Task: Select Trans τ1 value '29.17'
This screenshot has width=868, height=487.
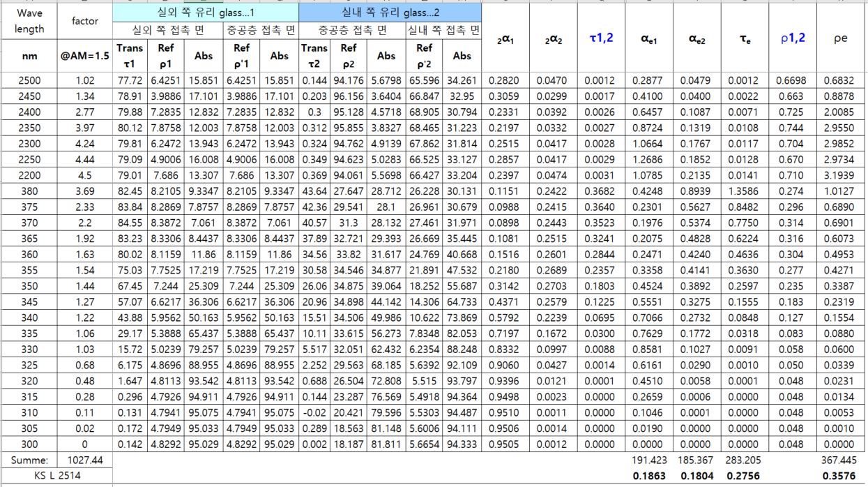Action: tap(130, 333)
